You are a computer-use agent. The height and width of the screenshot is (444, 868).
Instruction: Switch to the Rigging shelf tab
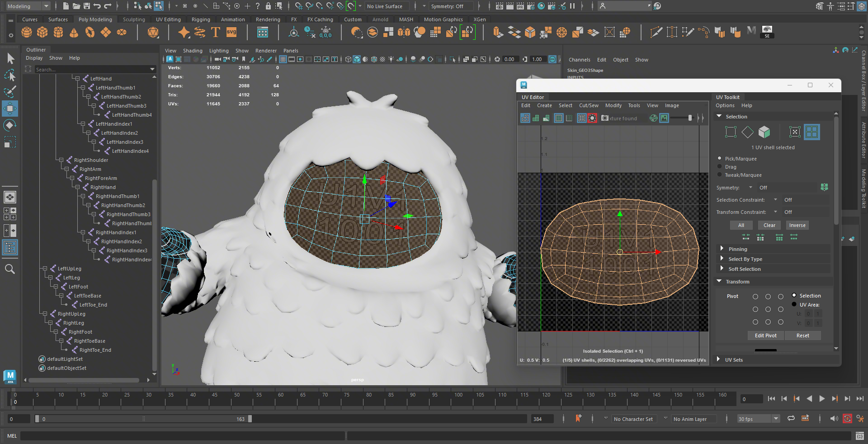201,19
